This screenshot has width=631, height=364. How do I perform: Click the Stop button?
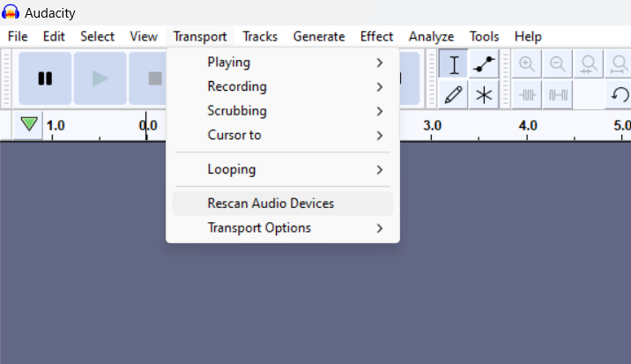[x=148, y=78]
